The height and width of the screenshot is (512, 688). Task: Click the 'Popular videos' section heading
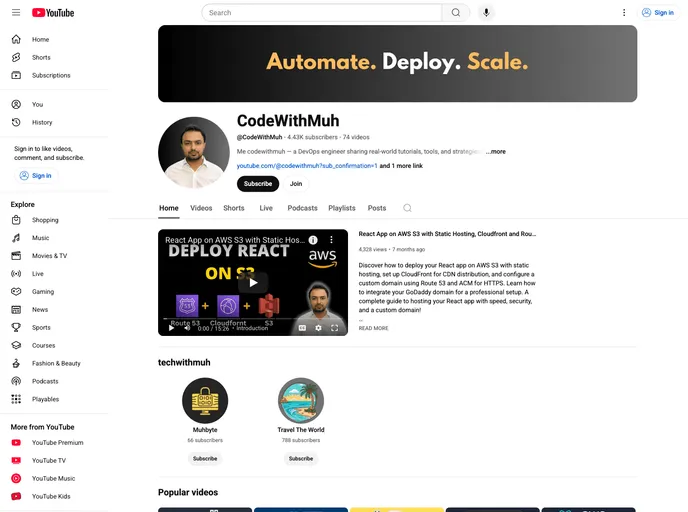(x=188, y=492)
